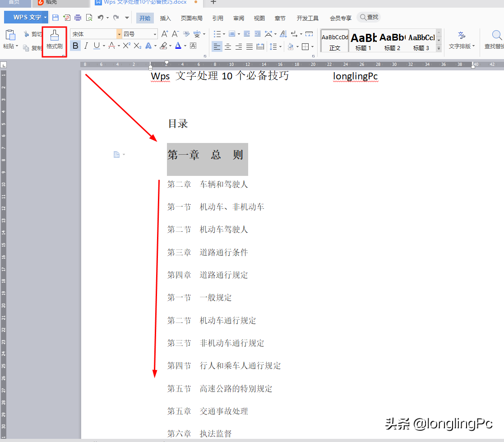Toggle Superscript X² formatting
The width and height of the screenshot is (504, 442).
(x=127, y=46)
